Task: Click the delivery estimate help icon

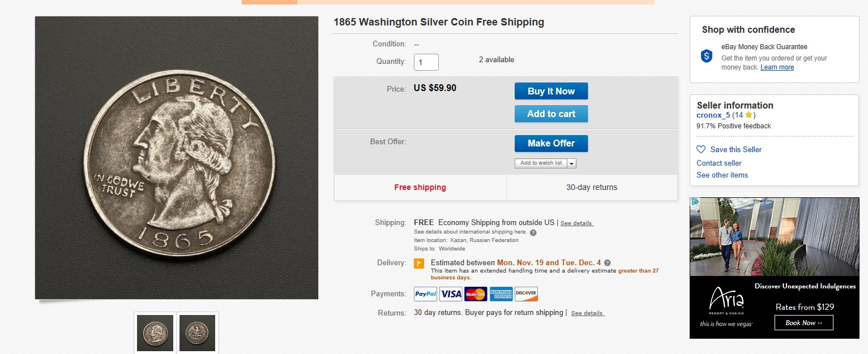Action: pyautogui.click(x=608, y=263)
